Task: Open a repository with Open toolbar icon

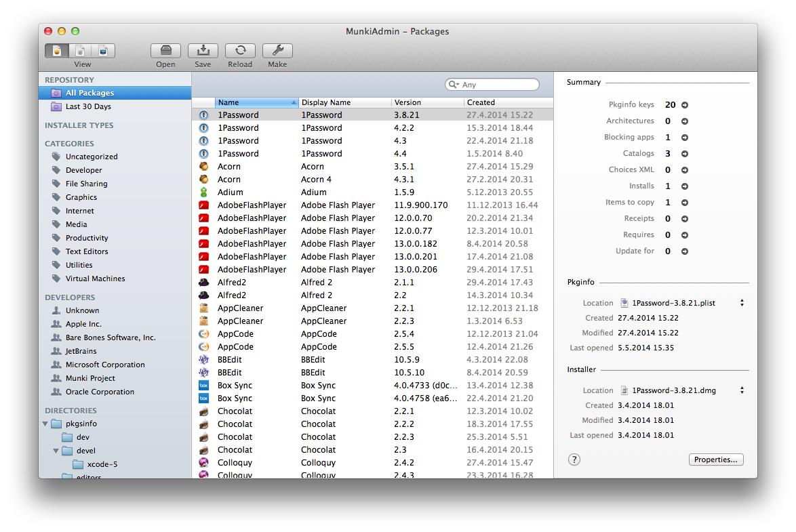Action: click(x=165, y=51)
